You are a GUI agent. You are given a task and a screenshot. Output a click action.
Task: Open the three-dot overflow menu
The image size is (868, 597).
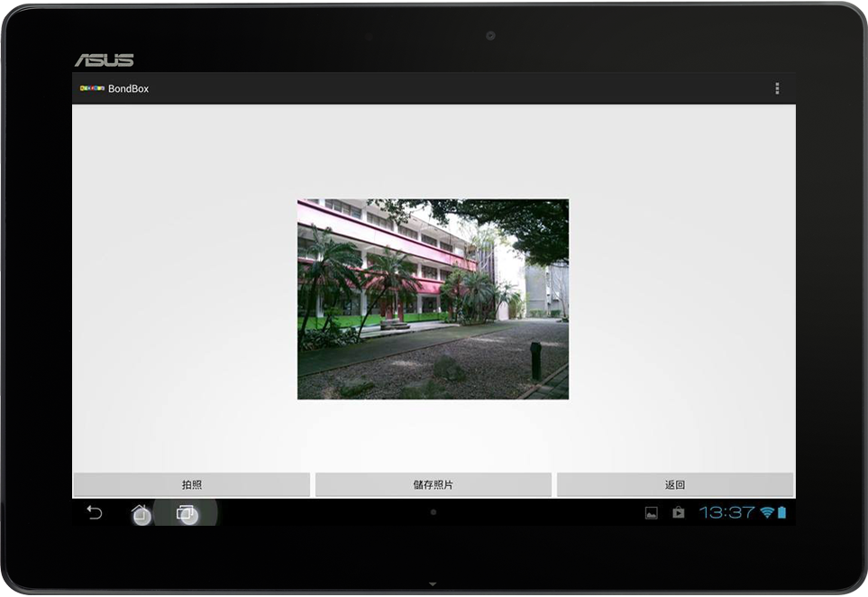777,88
